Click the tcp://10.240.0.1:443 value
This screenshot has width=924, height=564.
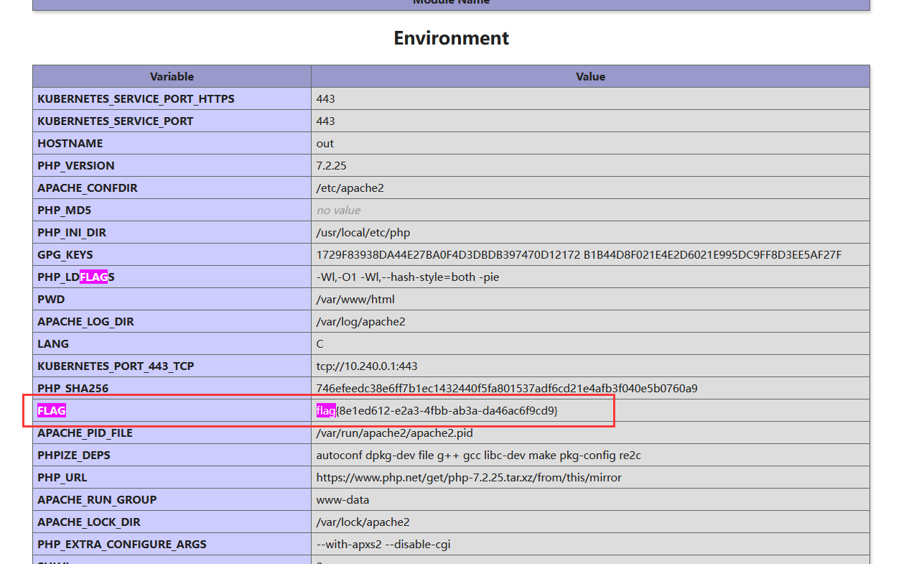tap(366, 366)
